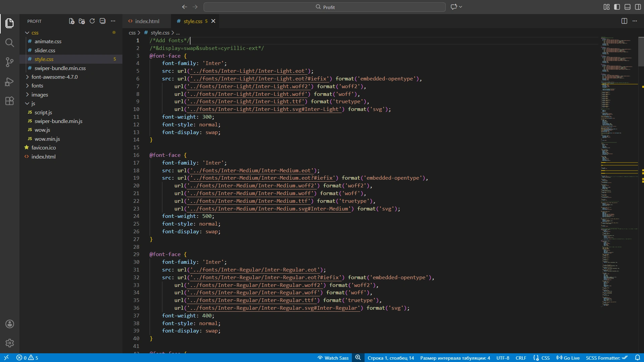Click Watch Sass in status bar

pos(333,358)
